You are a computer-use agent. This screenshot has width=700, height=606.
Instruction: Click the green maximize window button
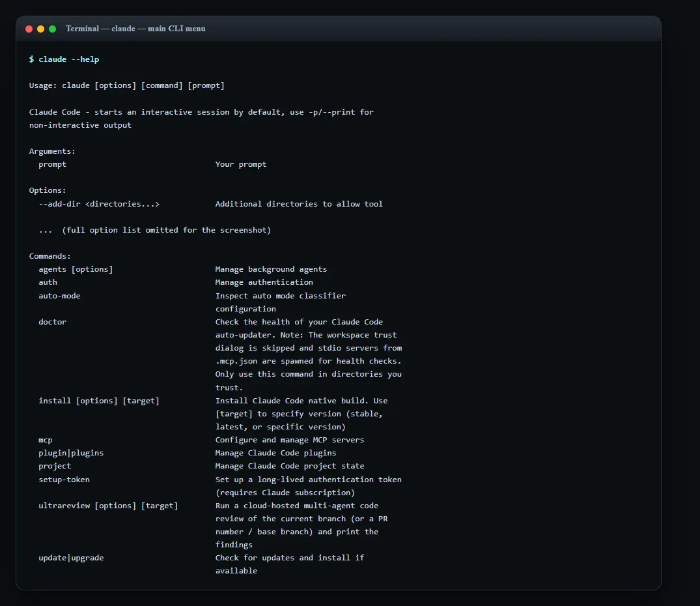52,29
